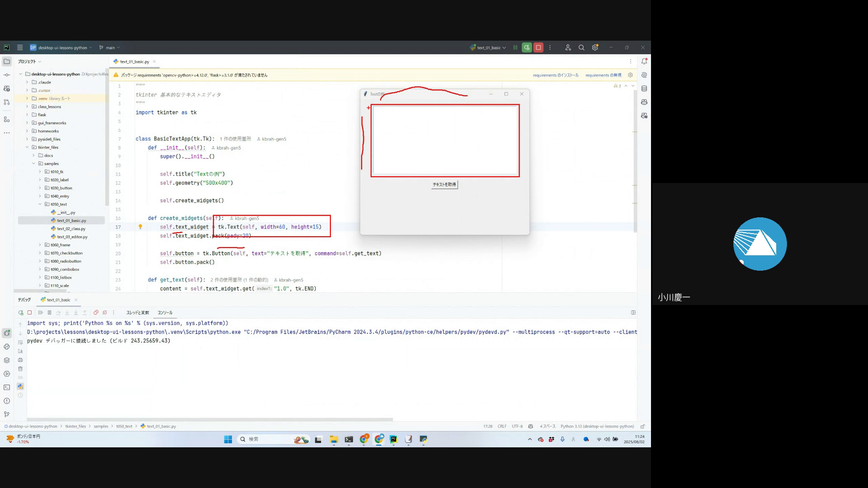Toggle soft-wrap in console output
Screen dimensions: 868x488
pyautogui.click(x=20, y=342)
